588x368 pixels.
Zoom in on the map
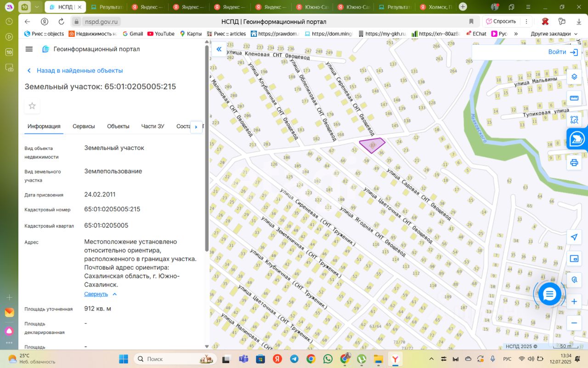[574, 302]
